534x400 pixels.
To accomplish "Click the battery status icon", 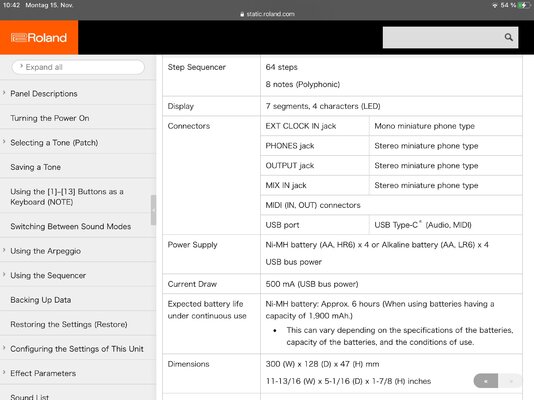I will pyautogui.click(x=524, y=5).
